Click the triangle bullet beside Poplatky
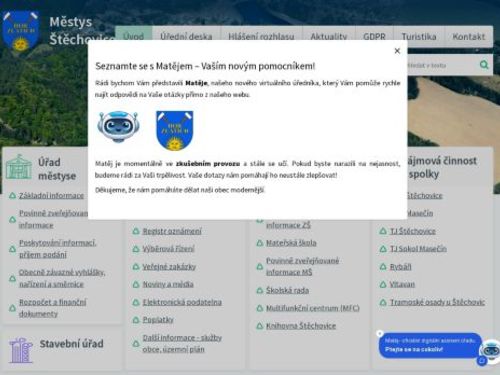The height and width of the screenshot is (375, 500). click(x=136, y=320)
